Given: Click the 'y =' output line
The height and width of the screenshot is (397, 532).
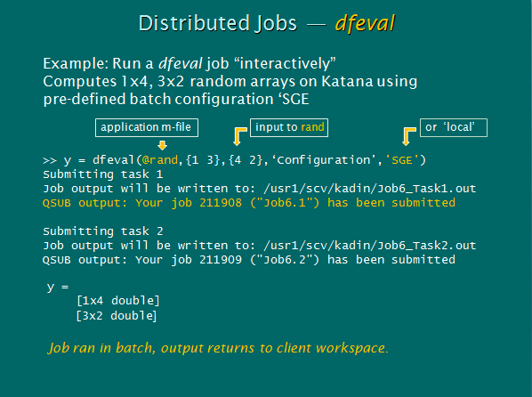Looking at the screenshot, I should (58, 288).
